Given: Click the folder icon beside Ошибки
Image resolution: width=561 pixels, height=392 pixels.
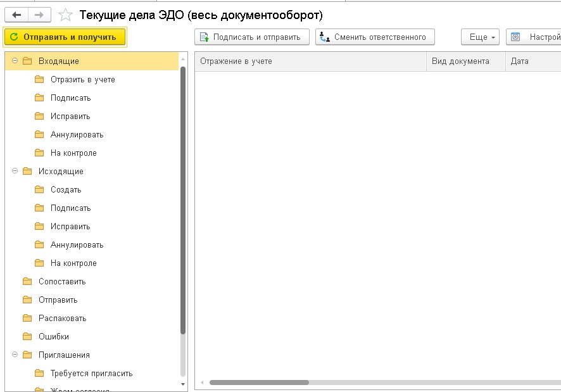Looking at the screenshot, I should click(27, 336).
